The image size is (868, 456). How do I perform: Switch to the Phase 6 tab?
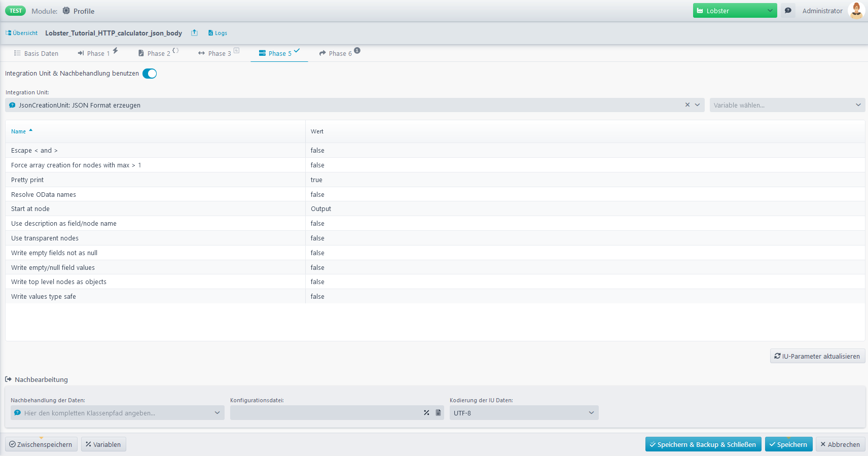tap(340, 53)
